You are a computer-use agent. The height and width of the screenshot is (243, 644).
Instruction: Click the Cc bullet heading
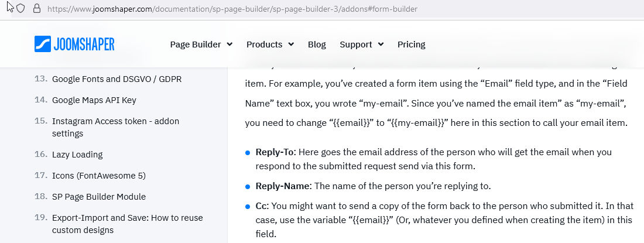pyautogui.click(x=261, y=207)
